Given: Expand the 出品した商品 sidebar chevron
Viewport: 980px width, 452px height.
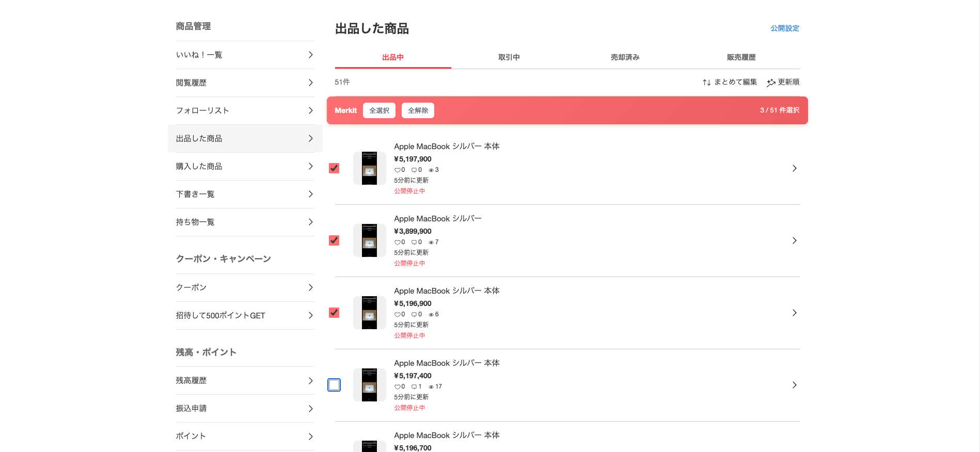Looking at the screenshot, I should 310,138.
